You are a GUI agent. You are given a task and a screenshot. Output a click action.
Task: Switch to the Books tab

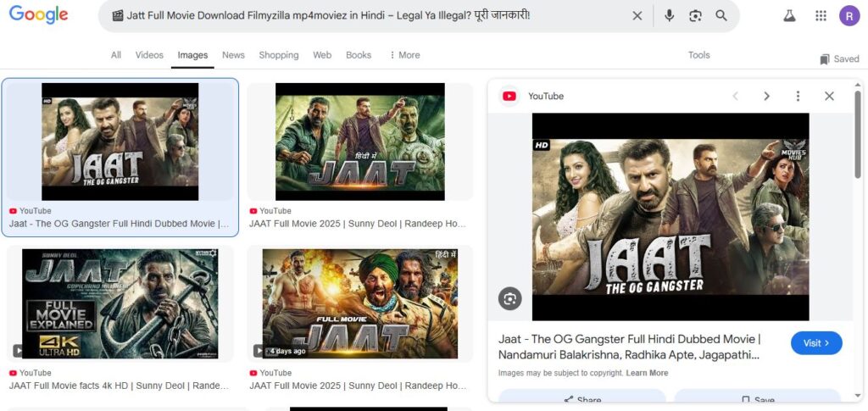359,55
